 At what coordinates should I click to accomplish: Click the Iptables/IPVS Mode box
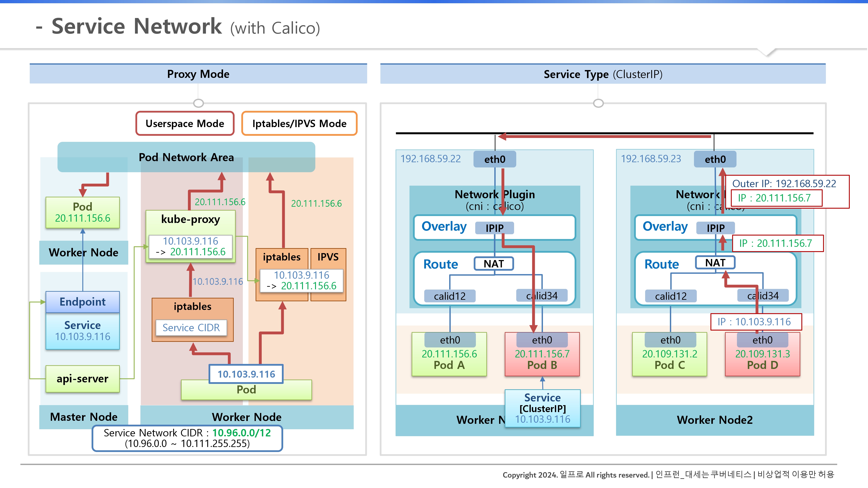pyautogui.click(x=299, y=124)
